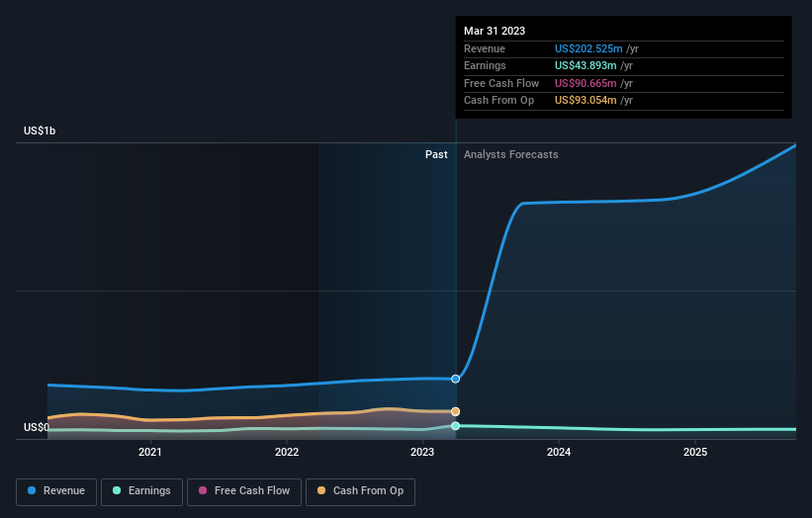Click the Cash From Op label in tooltip
The width and height of the screenshot is (812, 518).
coord(498,101)
